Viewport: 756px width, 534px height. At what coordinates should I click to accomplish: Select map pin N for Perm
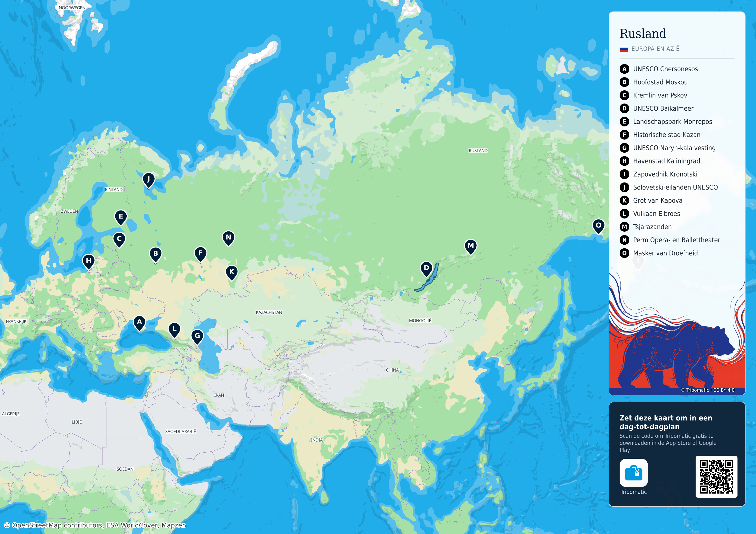point(228,238)
